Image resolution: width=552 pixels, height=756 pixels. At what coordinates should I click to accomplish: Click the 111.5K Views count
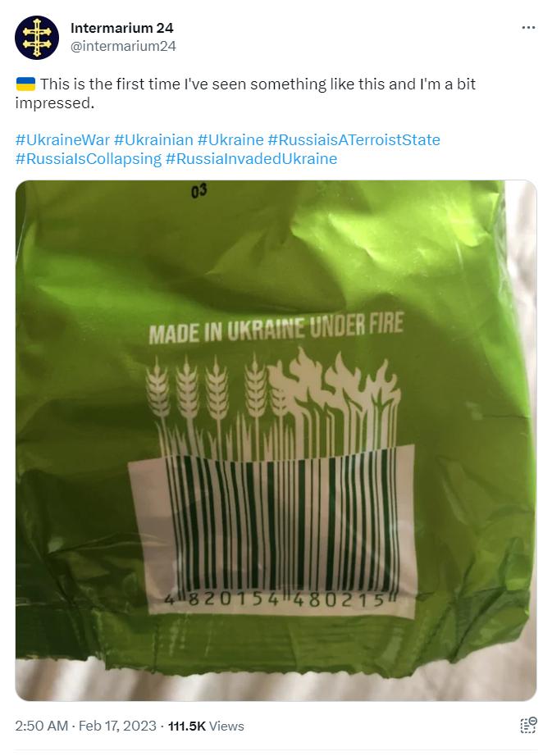pos(206,726)
